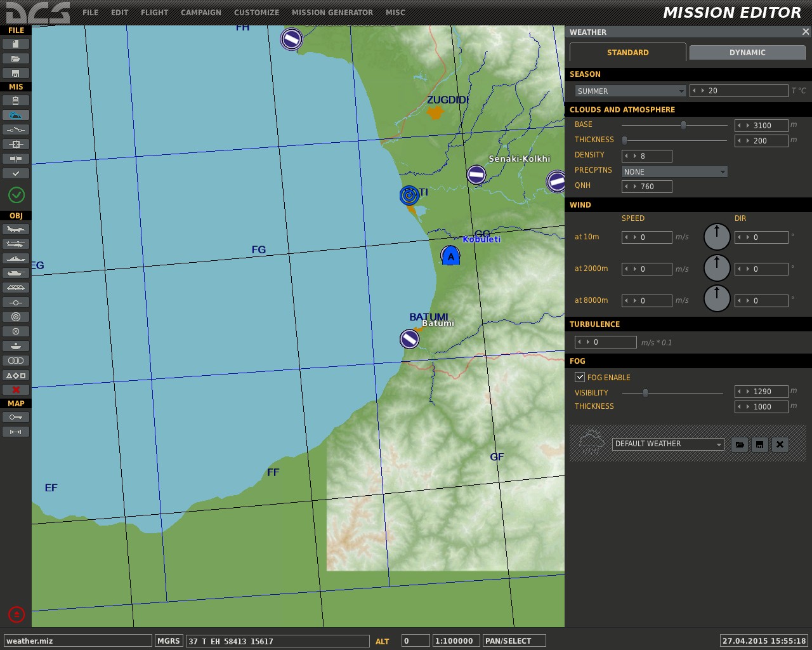This screenshot has height=650, width=812.
Task: Click the cloud BASE slider handle
Action: coord(683,125)
